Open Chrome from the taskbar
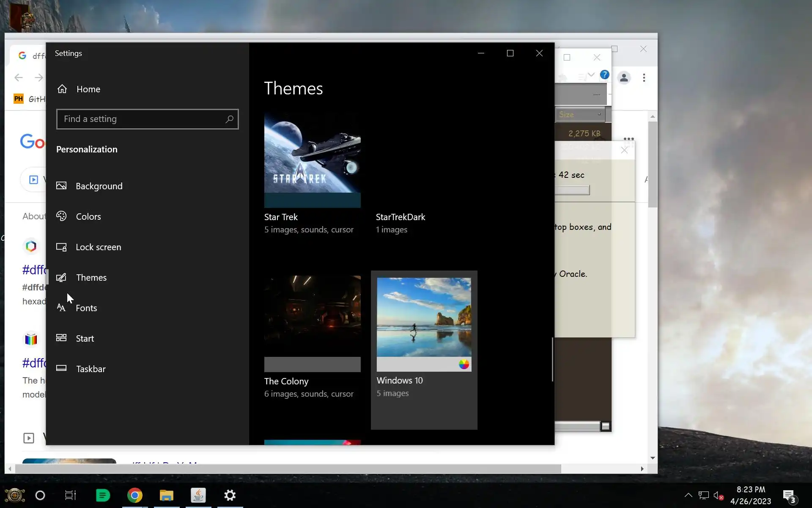Image resolution: width=812 pixels, height=508 pixels. [x=135, y=495]
